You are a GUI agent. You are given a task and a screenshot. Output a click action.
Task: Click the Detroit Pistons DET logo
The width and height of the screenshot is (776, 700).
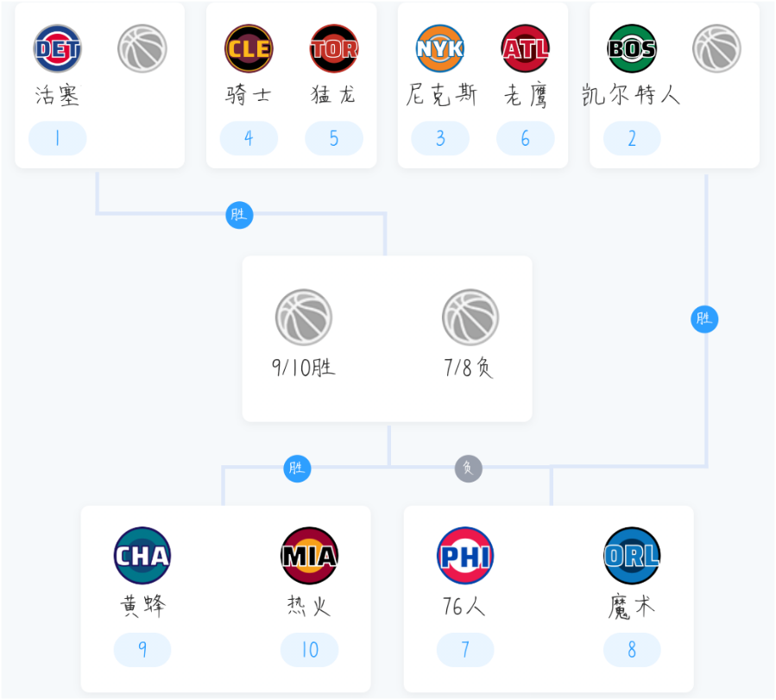58,48
